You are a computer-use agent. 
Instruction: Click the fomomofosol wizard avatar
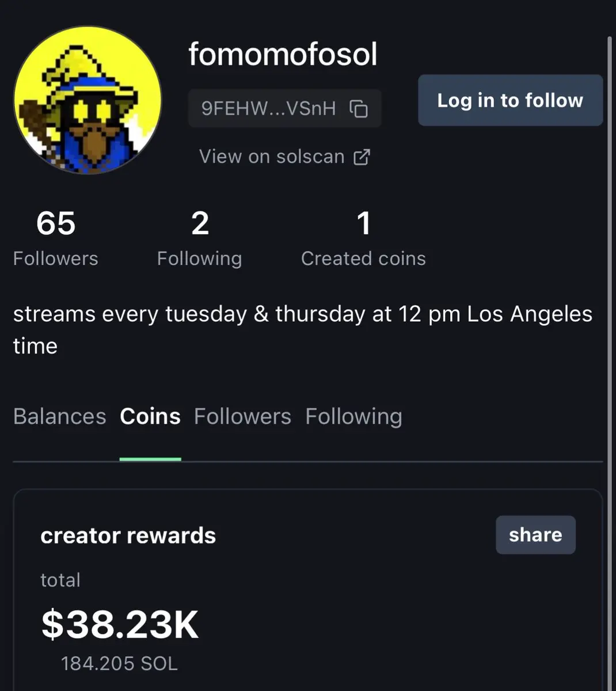88,100
